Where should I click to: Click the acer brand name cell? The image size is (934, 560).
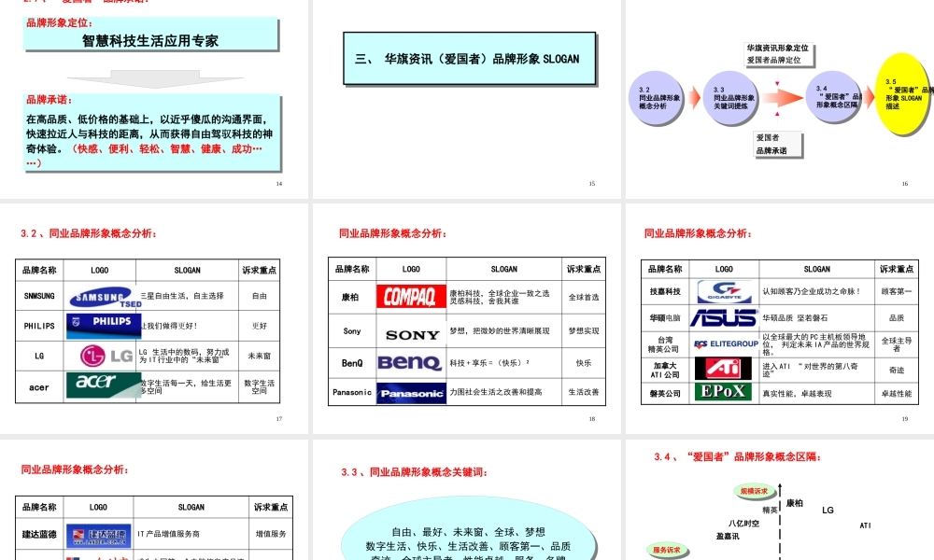(x=39, y=387)
